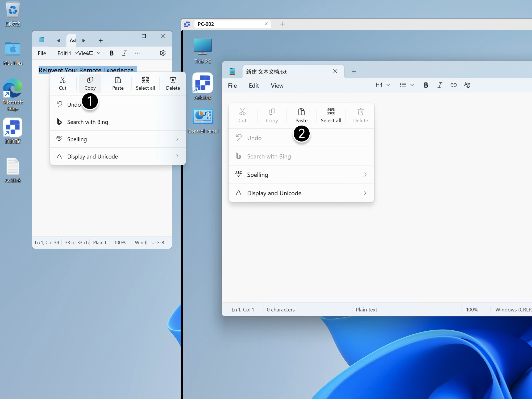Screen dimensions: 532x399
Task: Toggle Italic in the left Notepad toolbar
Action: [124, 53]
